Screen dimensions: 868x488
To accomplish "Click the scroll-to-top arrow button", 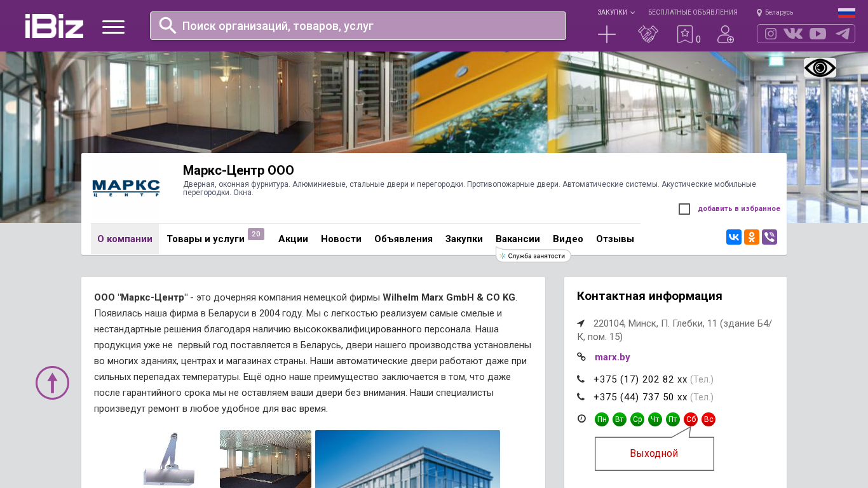I will [x=52, y=383].
